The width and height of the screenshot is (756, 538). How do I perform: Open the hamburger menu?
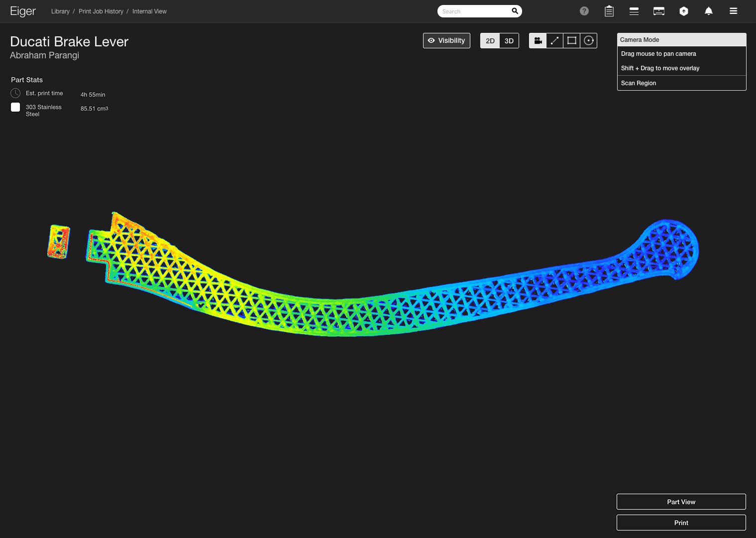[x=734, y=11]
